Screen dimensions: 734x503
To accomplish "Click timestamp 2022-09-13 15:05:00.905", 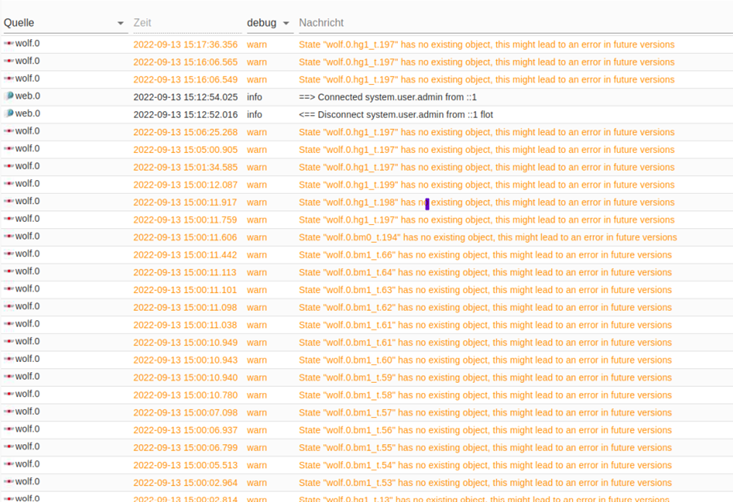I will (185, 150).
